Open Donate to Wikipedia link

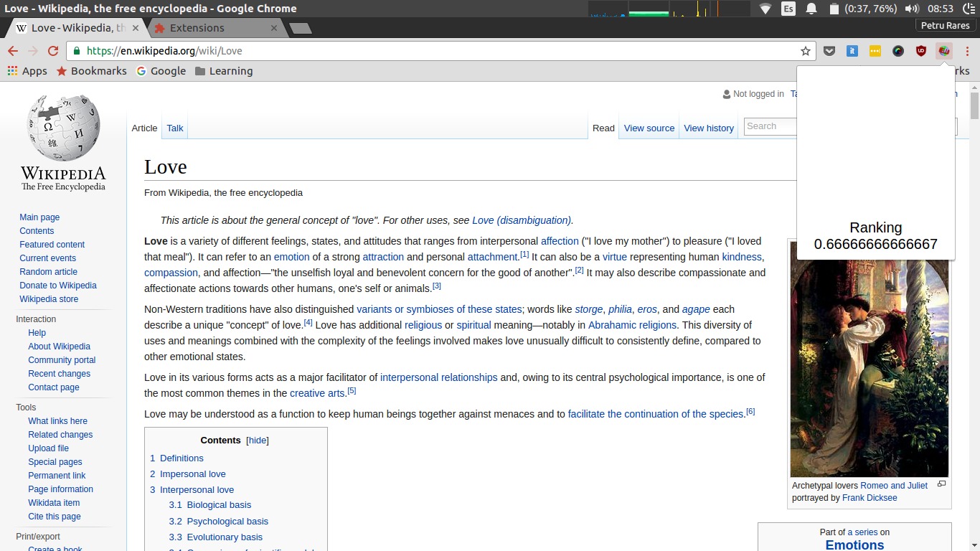(x=58, y=286)
